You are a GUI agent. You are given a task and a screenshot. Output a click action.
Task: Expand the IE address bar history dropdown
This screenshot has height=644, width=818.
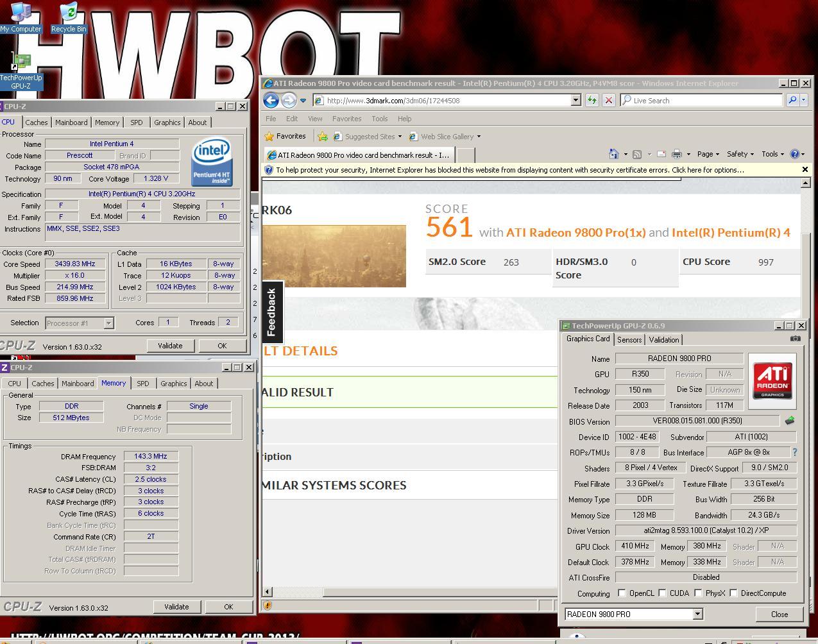576,100
